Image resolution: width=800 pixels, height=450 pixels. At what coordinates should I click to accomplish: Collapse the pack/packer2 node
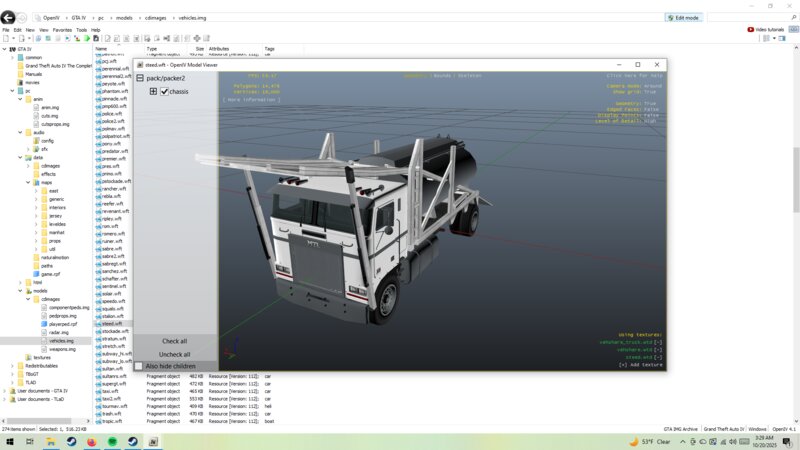[x=140, y=78]
